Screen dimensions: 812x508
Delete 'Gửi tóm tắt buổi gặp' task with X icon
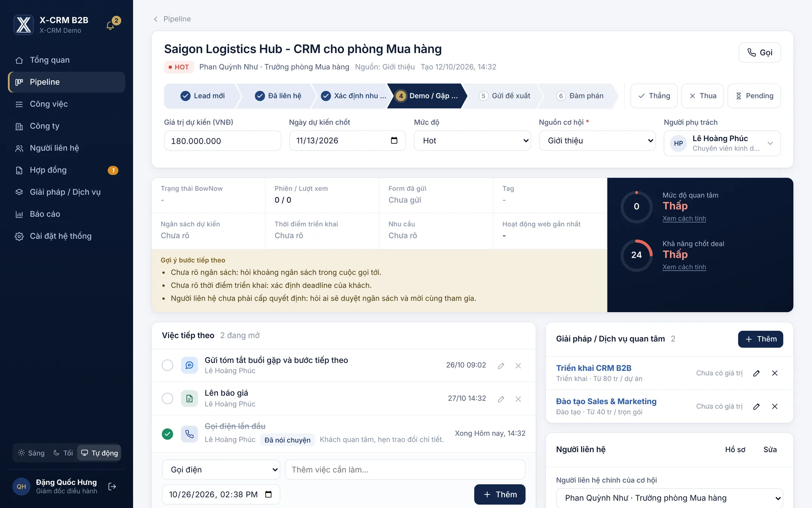[x=518, y=366]
